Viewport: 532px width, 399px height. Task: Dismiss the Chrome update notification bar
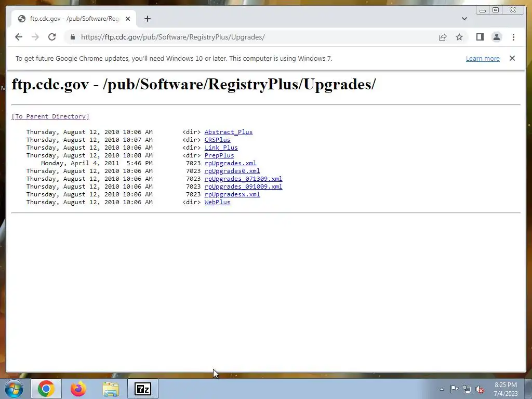coord(512,58)
